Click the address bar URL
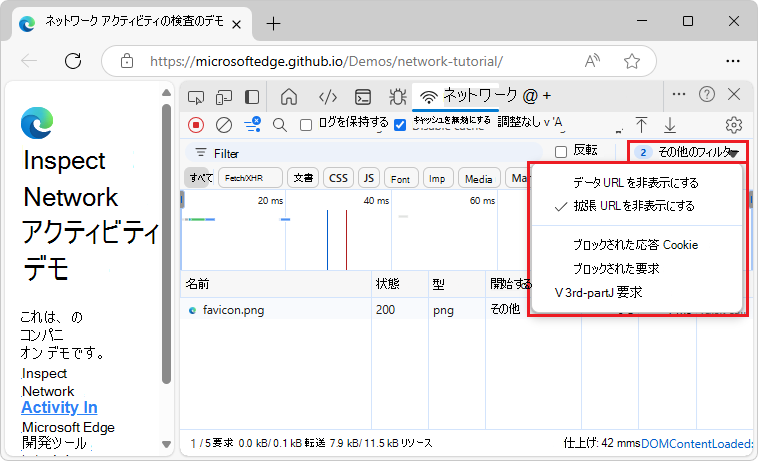The width and height of the screenshot is (758, 461). tap(326, 61)
